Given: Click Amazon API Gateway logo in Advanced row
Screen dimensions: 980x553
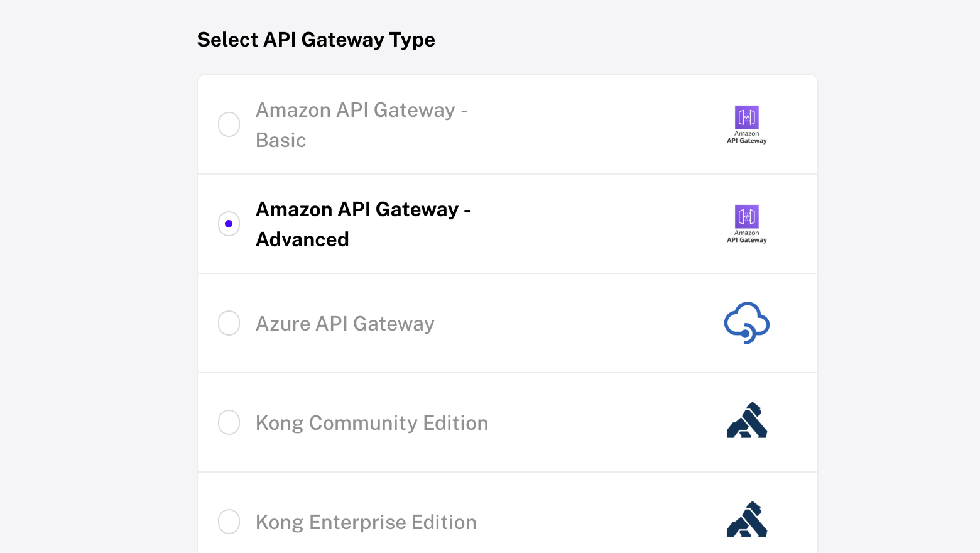Looking at the screenshot, I should [x=746, y=224].
